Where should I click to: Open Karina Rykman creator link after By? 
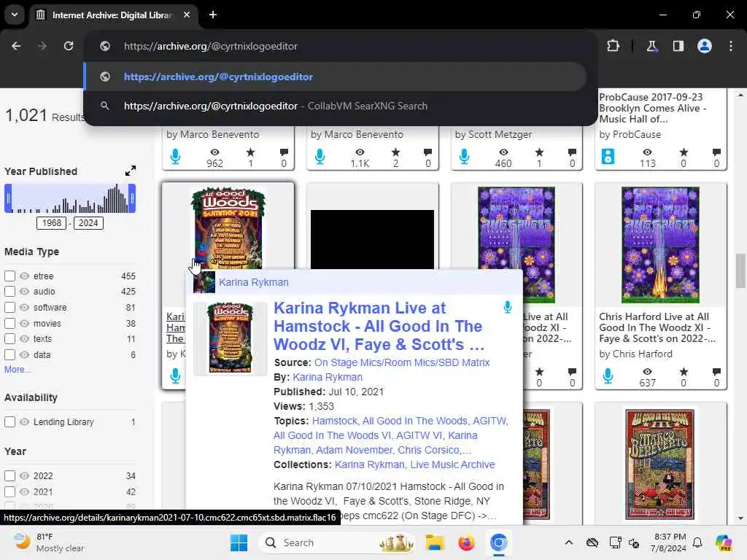coord(328,377)
